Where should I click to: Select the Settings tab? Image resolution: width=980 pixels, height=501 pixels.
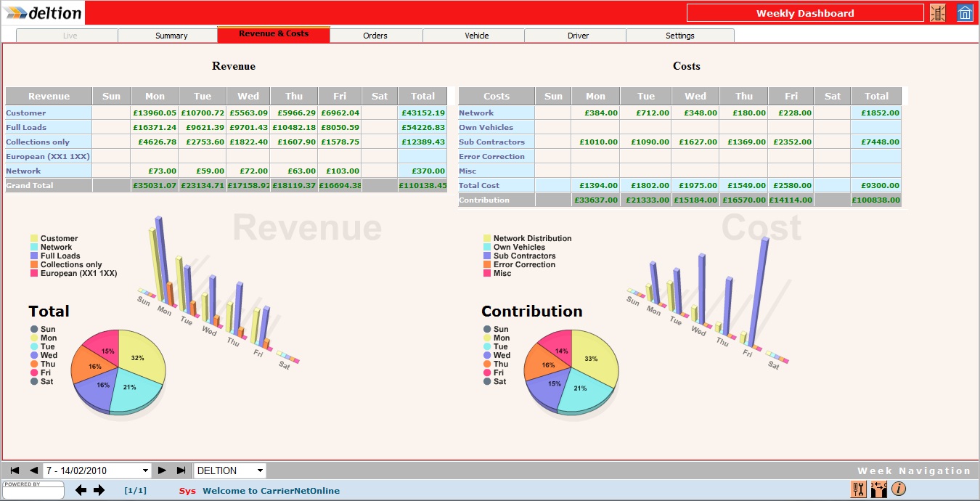679,35
